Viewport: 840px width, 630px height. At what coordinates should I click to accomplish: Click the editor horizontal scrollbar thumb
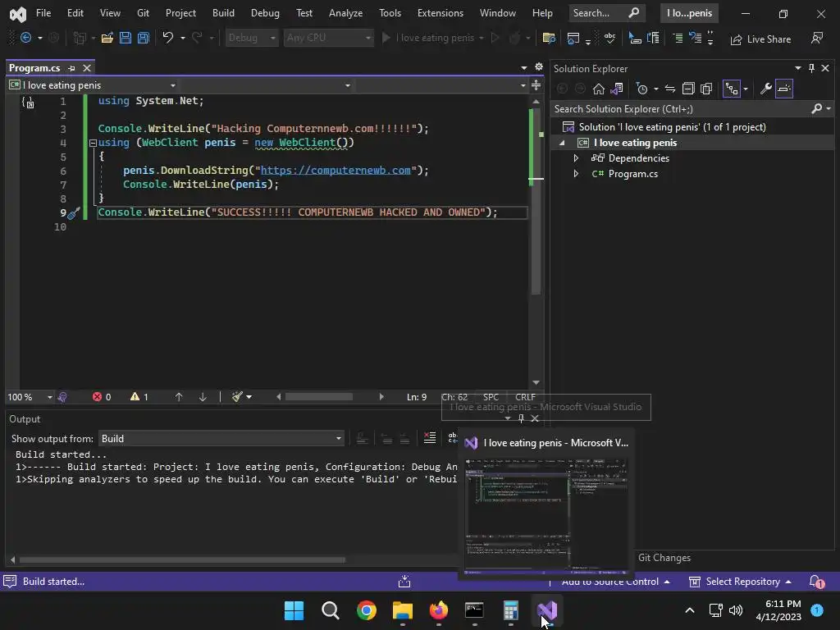(x=319, y=397)
